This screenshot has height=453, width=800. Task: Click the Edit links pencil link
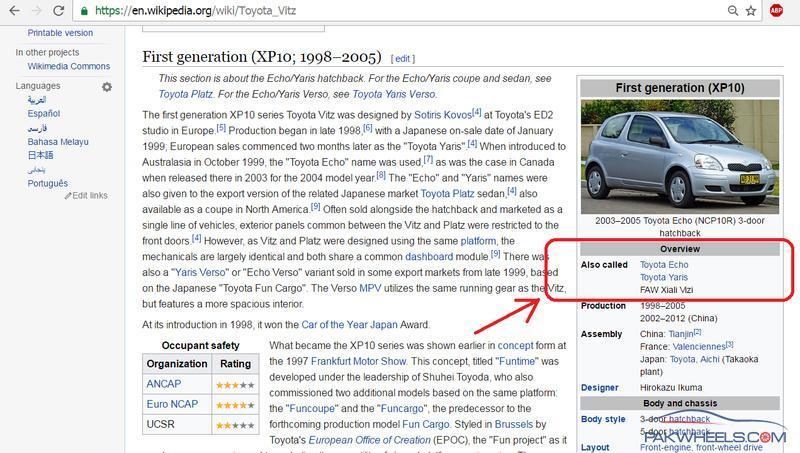(x=86, y=195)
